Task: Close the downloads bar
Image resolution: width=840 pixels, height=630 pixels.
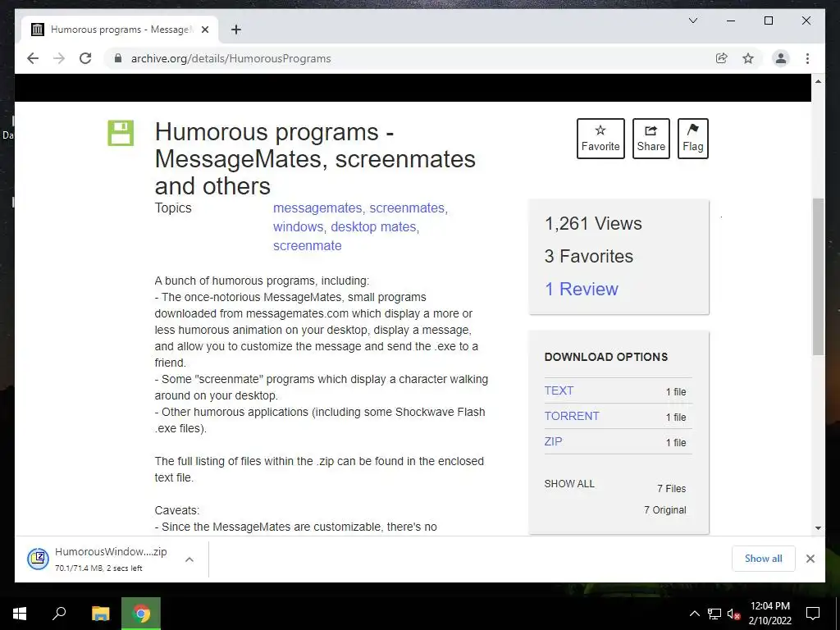Action: [x=810, y=559]
